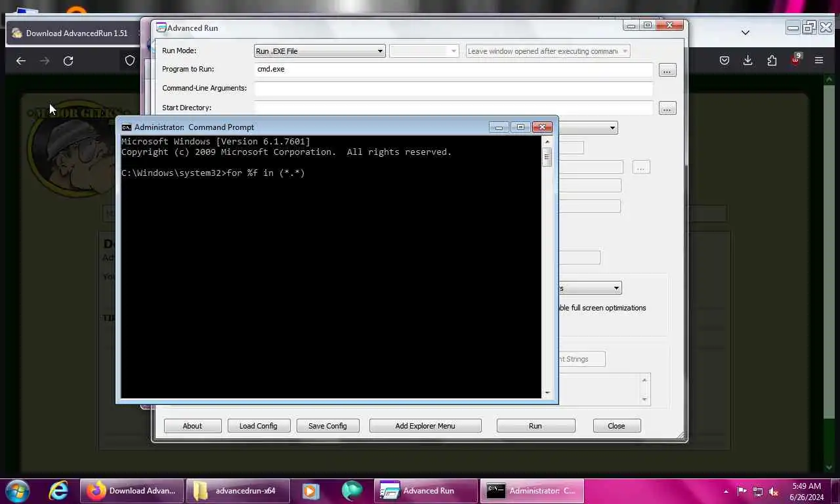Screen dimensions: 840x504
Task: Click the Close button in Advanced Run
Action: pos(616,426)
